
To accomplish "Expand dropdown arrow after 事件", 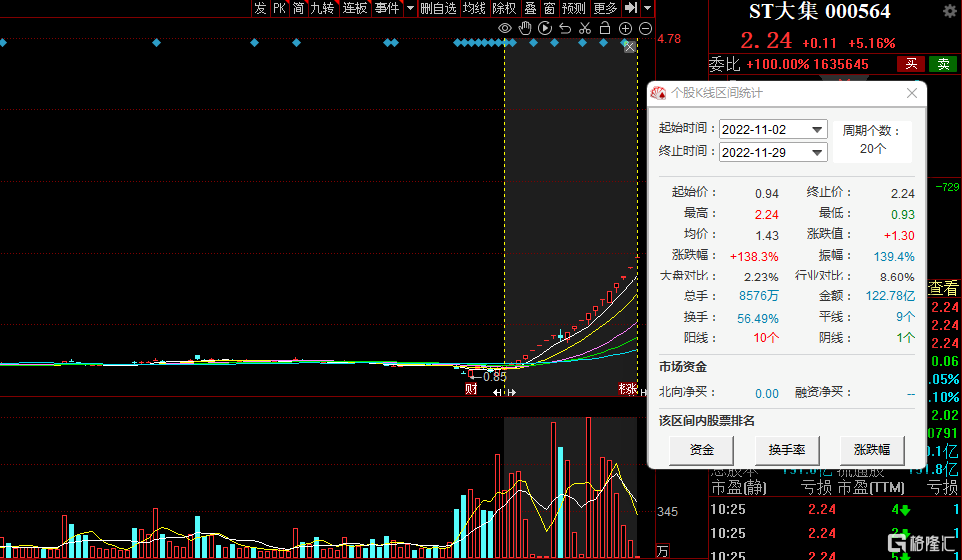I will 410,8.
